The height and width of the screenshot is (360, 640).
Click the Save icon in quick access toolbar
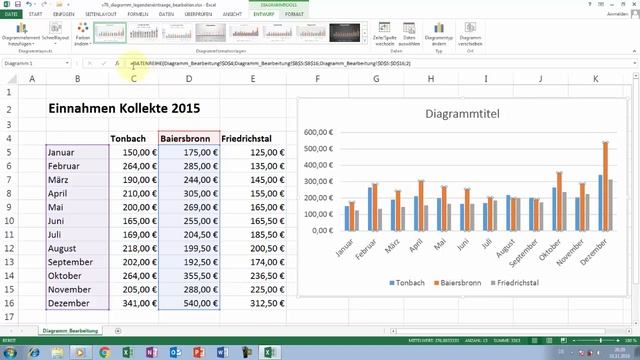pyautogui.click(x=18, y=4)
